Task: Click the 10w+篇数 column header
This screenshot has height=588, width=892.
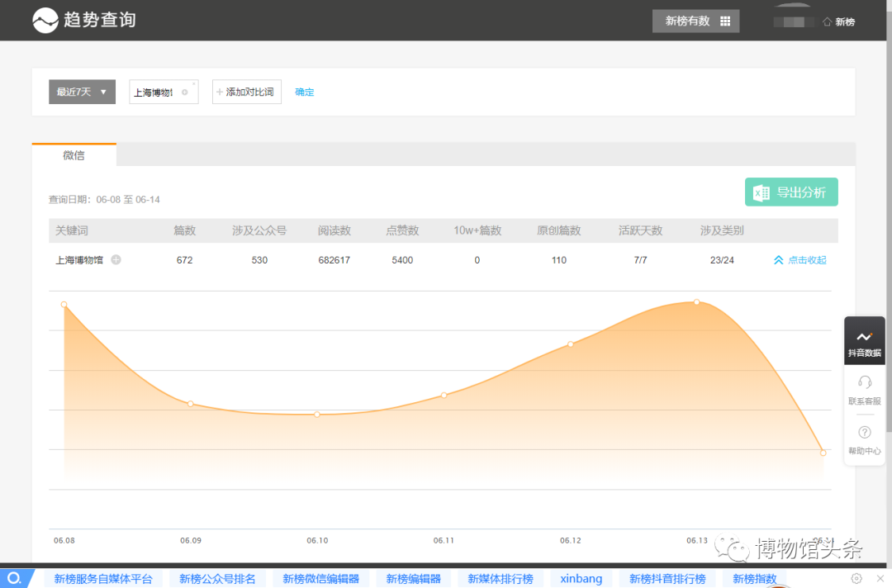Action: [477, 230]
